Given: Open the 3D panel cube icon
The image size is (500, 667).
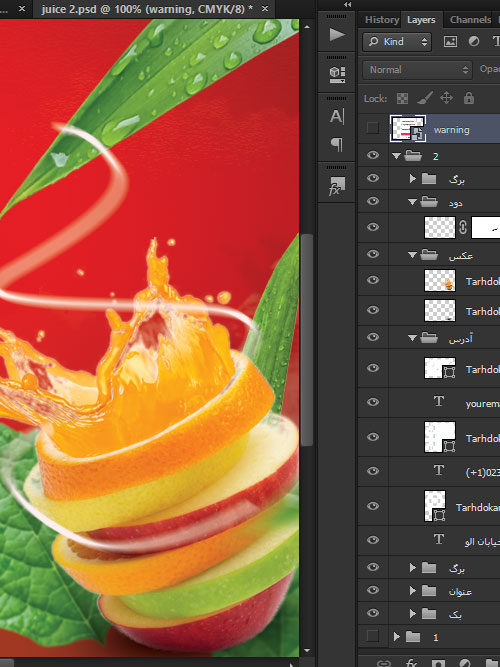Looking at the screenshot, I should (337, 75).
